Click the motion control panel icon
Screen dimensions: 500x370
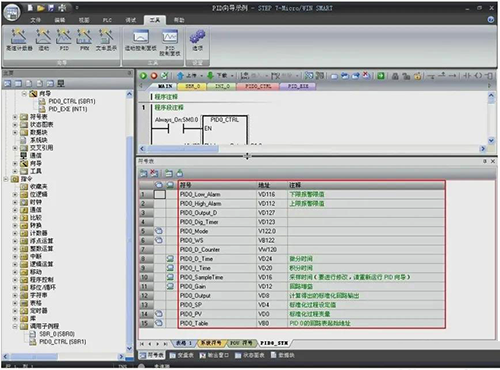141,40
